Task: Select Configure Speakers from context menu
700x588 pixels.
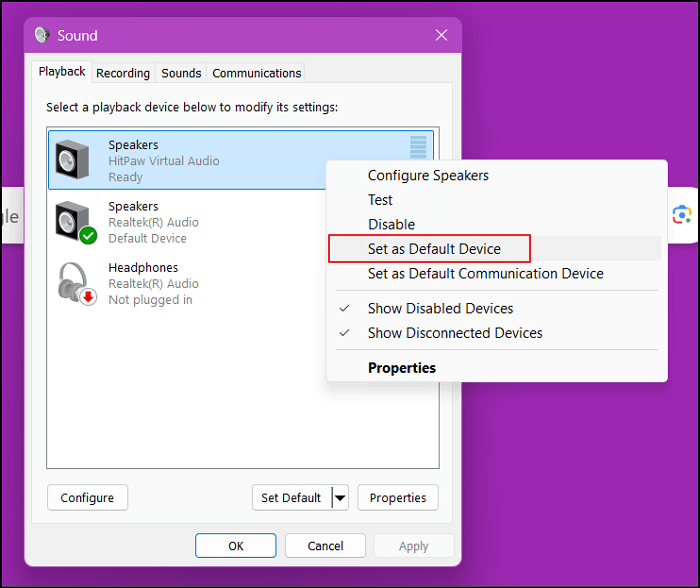Action: (428, 175)
